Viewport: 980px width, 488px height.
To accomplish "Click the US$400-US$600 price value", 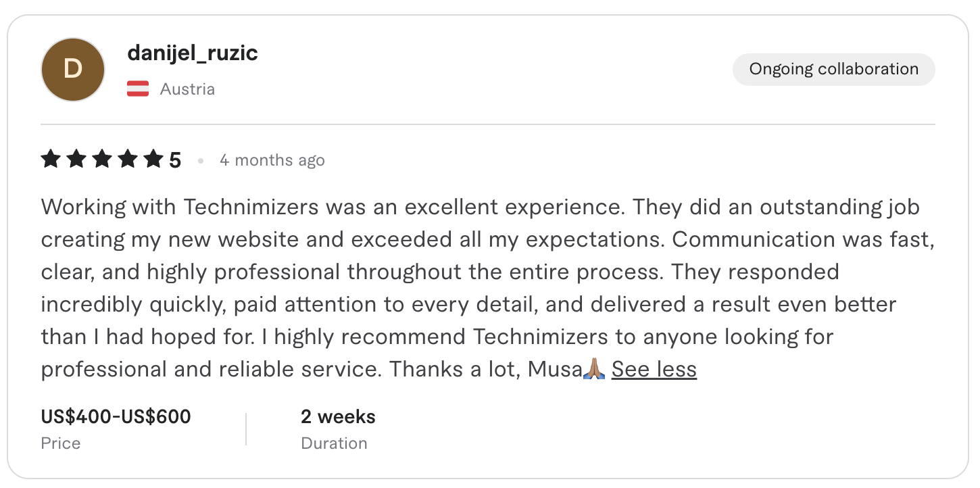I will pyautogui.click(x=116, y=416).
